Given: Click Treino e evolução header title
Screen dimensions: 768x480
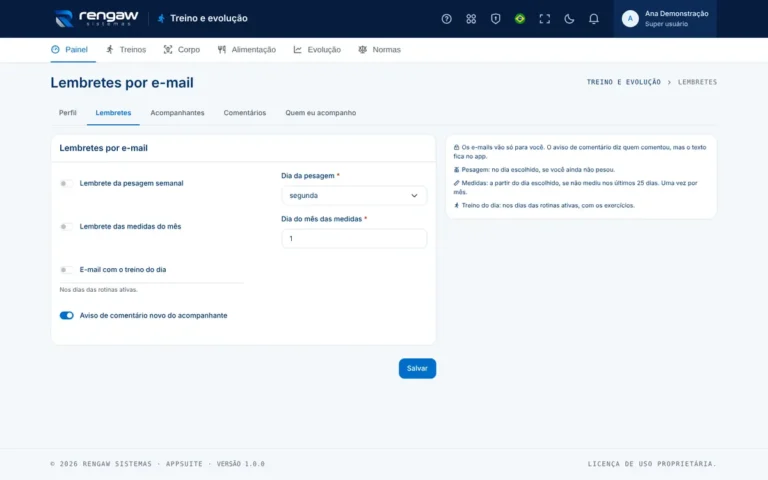Looking at the screenshot, I should click(x=209, y=19).
